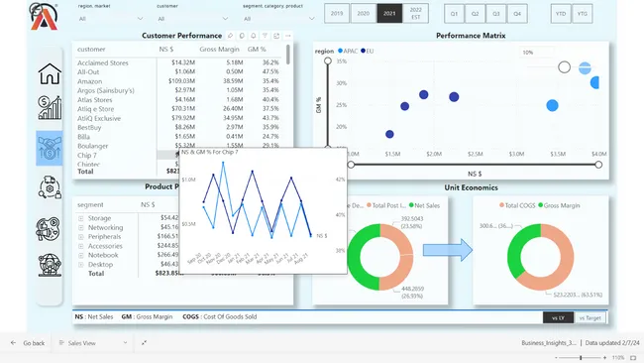644x363 pixels.
Task: Click the AtliQ logo
Action: pos(44,17)
